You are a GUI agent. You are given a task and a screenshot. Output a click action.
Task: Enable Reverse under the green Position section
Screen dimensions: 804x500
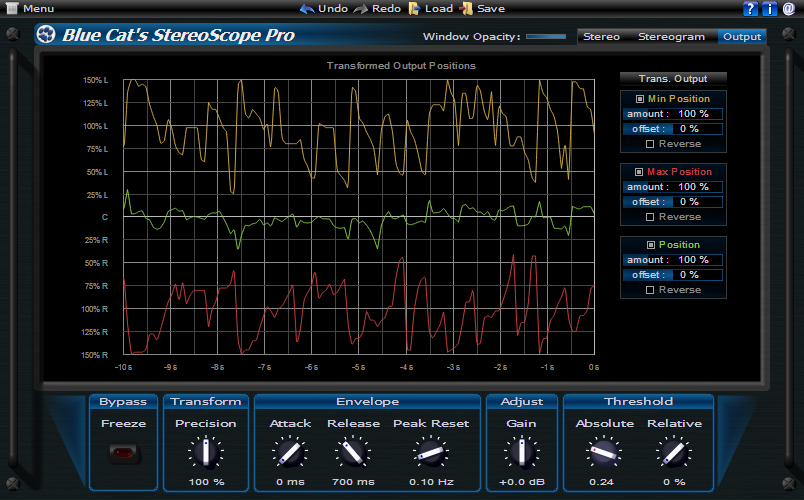click(x=650, y=290)
